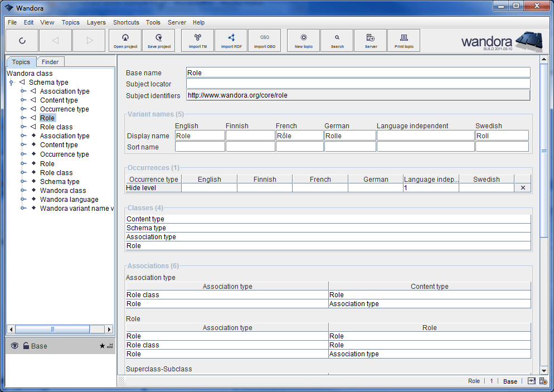Open the Tools menu
Viewport: 554px width, 392px height.
(153, 22)
